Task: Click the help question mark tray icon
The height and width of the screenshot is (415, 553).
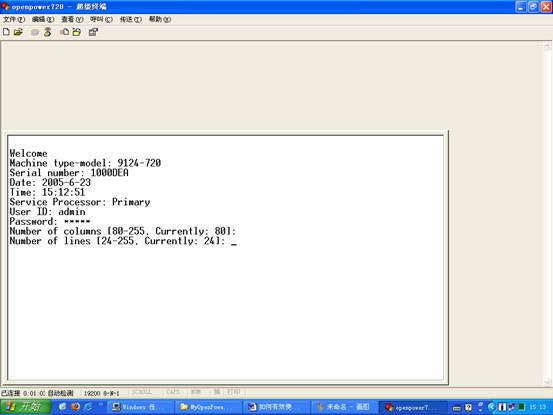Action: [x=468, y=407]
